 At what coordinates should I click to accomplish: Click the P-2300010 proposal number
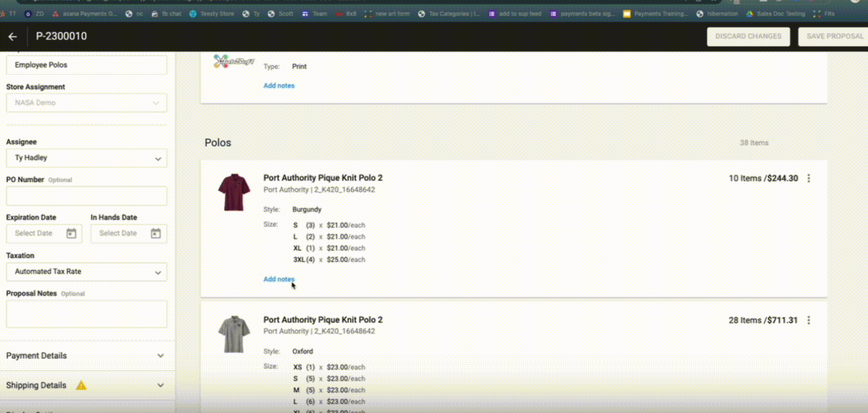(62, 36)
